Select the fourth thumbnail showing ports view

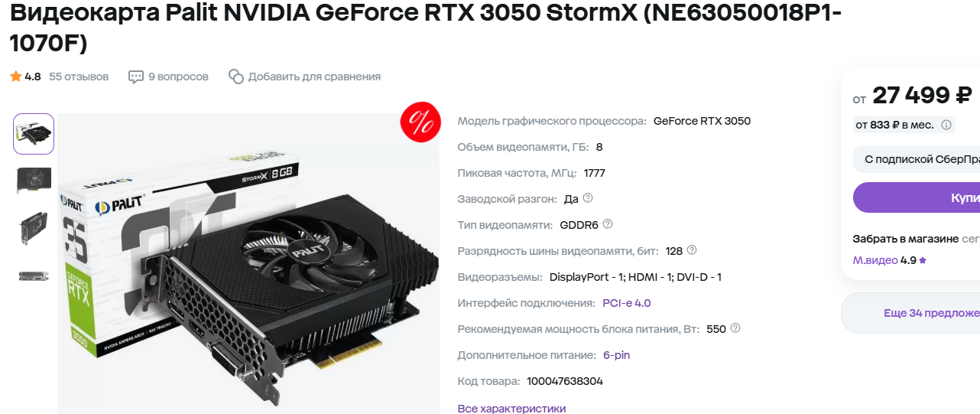pos(34,276)
